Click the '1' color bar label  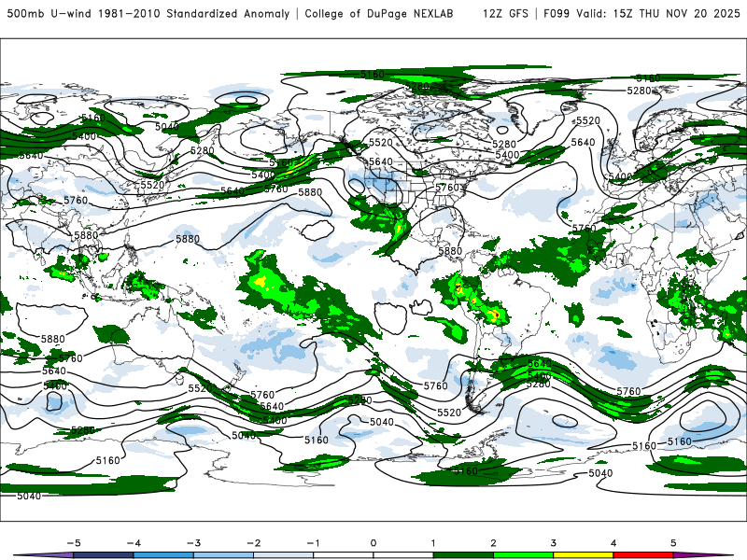[433, 543]
